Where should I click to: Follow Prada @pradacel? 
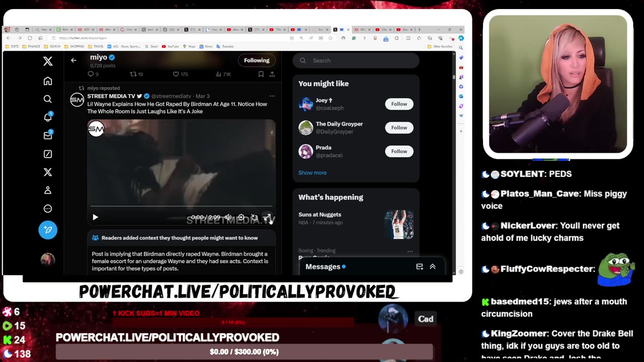tap(399, 151)
